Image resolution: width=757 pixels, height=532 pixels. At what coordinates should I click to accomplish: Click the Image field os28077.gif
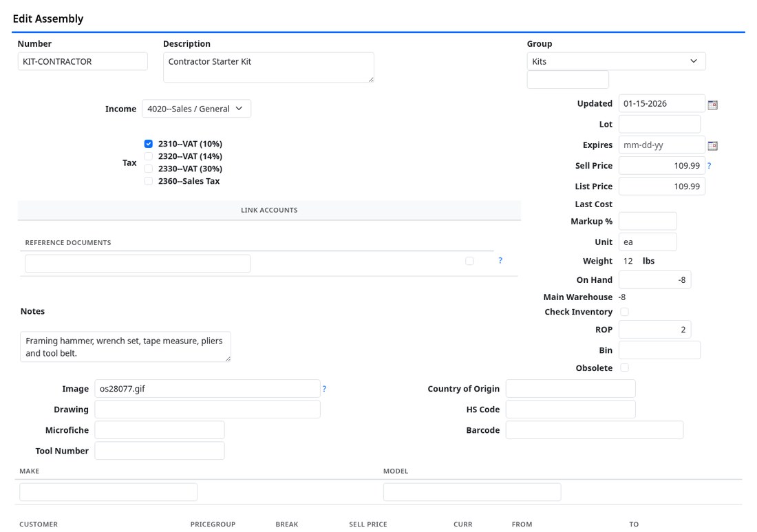207,389
